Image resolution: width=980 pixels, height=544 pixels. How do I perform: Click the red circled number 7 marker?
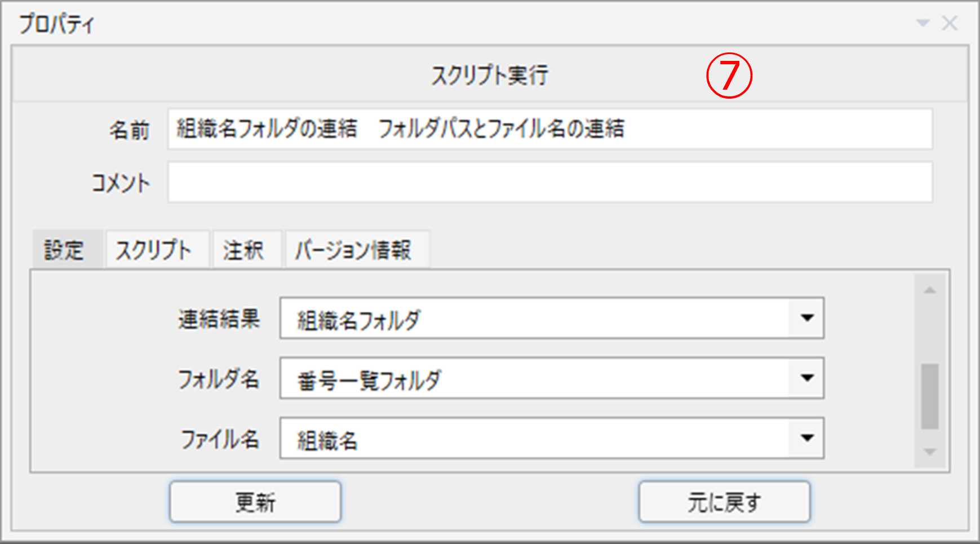coord(729,76)
